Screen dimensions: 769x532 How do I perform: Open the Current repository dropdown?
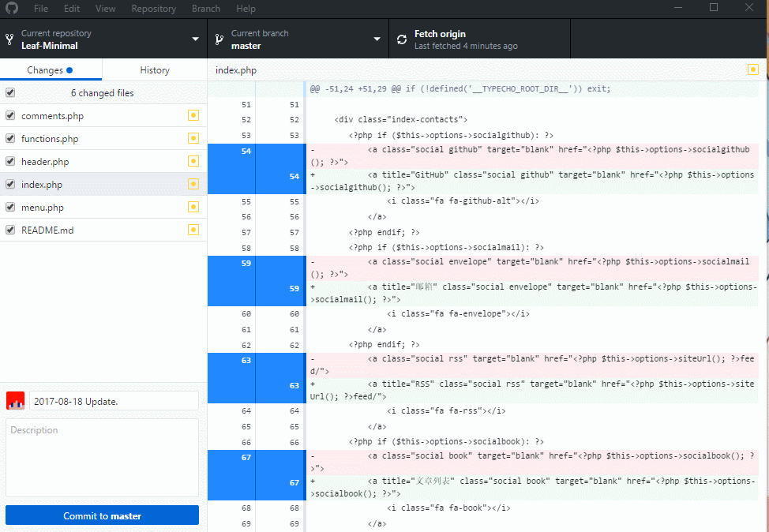point(103,39)
